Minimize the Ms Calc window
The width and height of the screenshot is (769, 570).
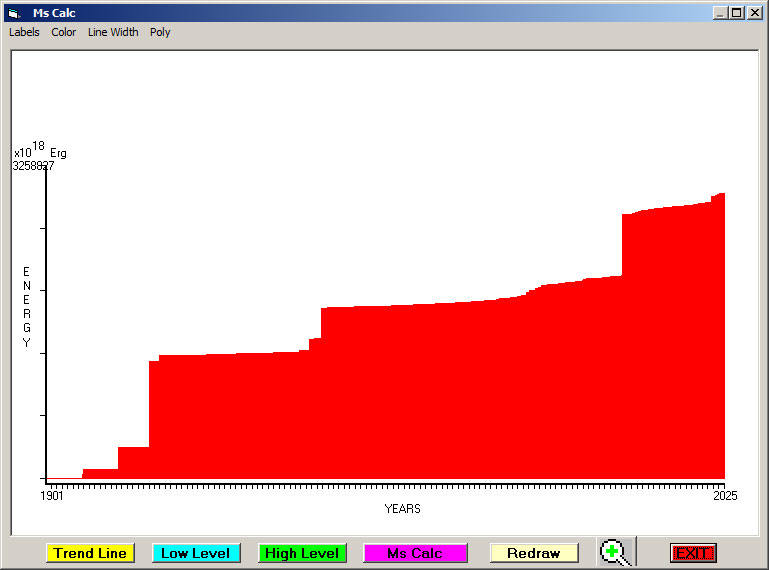(x=720, y=13)
